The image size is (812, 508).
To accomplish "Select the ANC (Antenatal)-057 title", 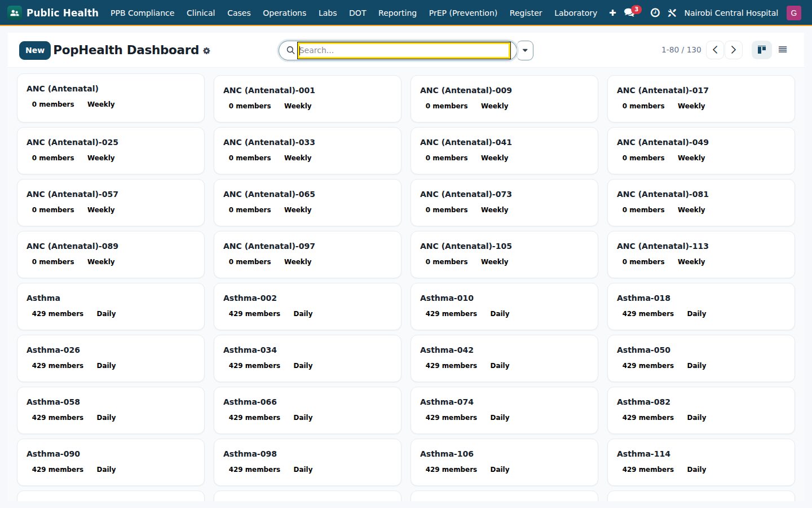I will click(x=72, y=194).
